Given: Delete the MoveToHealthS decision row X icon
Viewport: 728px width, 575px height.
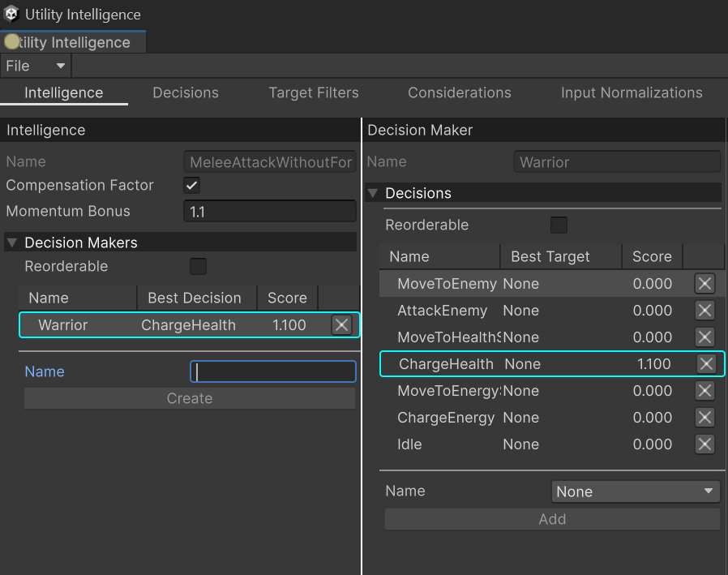Looking at the screenshot, I should tap(704, 337).
